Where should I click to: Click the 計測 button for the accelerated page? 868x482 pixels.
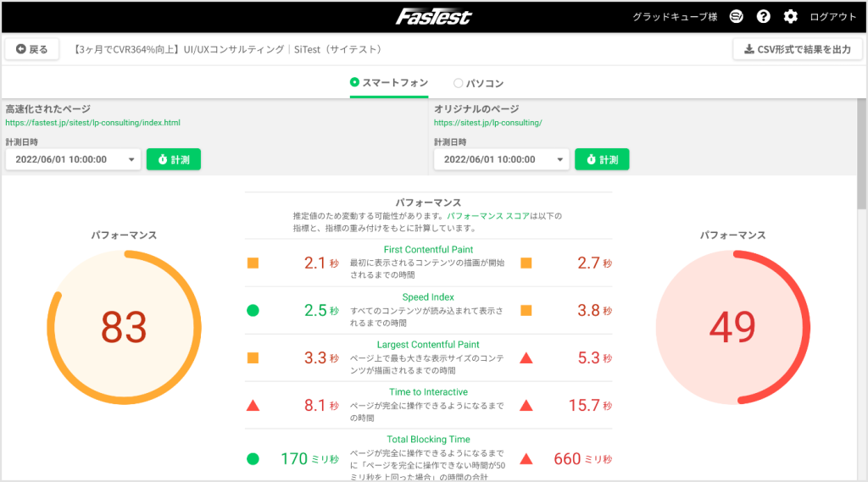pyautogui.click(x=174, y=159)
